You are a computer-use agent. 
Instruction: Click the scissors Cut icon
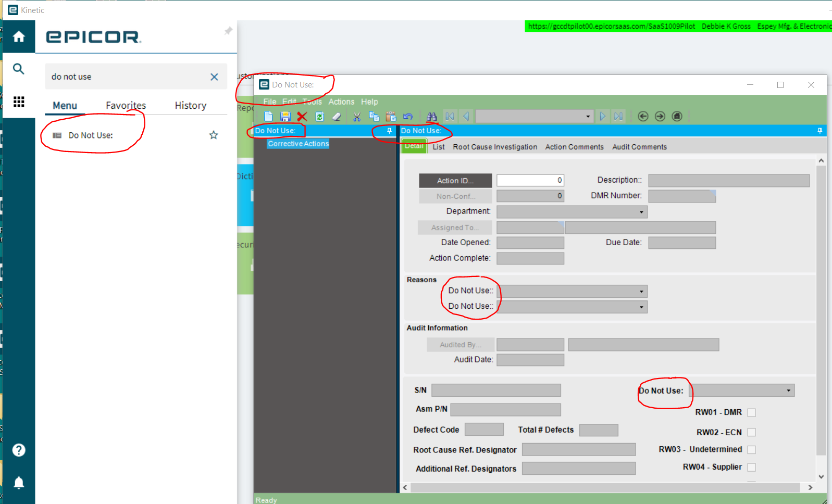(x=357, y=117)
